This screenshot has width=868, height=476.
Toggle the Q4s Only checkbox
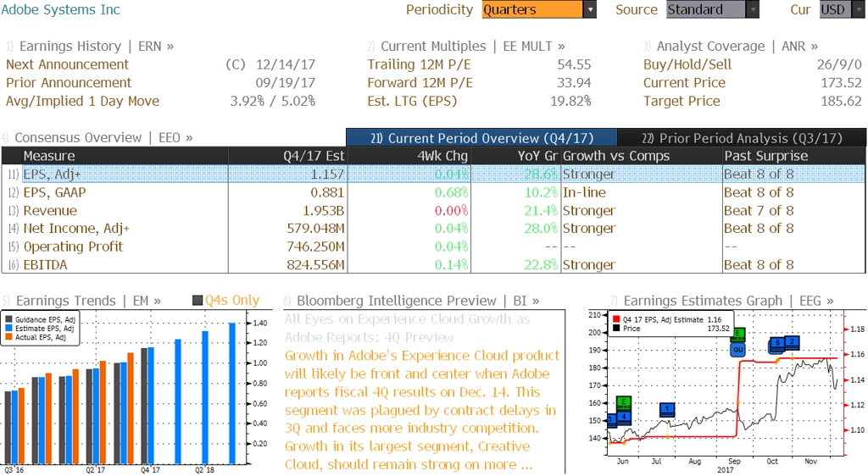tap(197, 300)
